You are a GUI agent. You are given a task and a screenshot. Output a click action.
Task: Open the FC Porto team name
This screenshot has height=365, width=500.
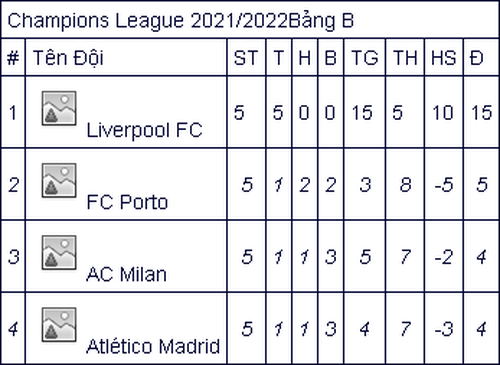pos(127,202)
